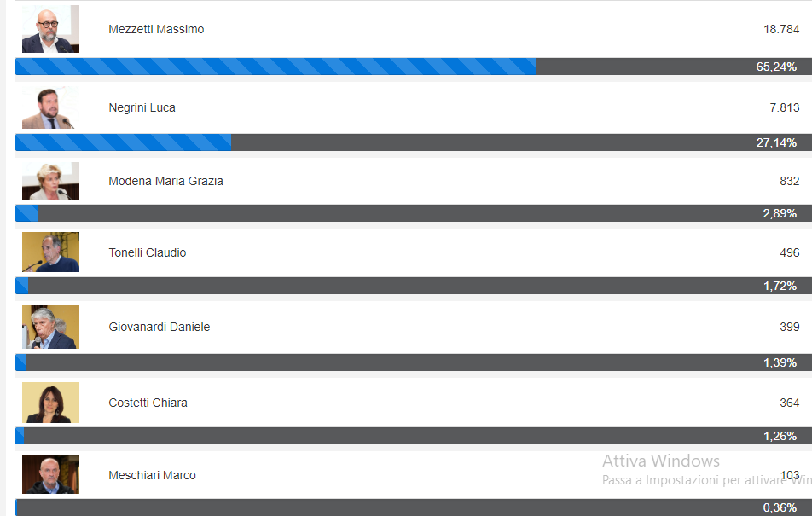The width and height of the screenshot is (812, 516).
Task: Select the Mezzetti Massimo name
Action: point(156,30)
